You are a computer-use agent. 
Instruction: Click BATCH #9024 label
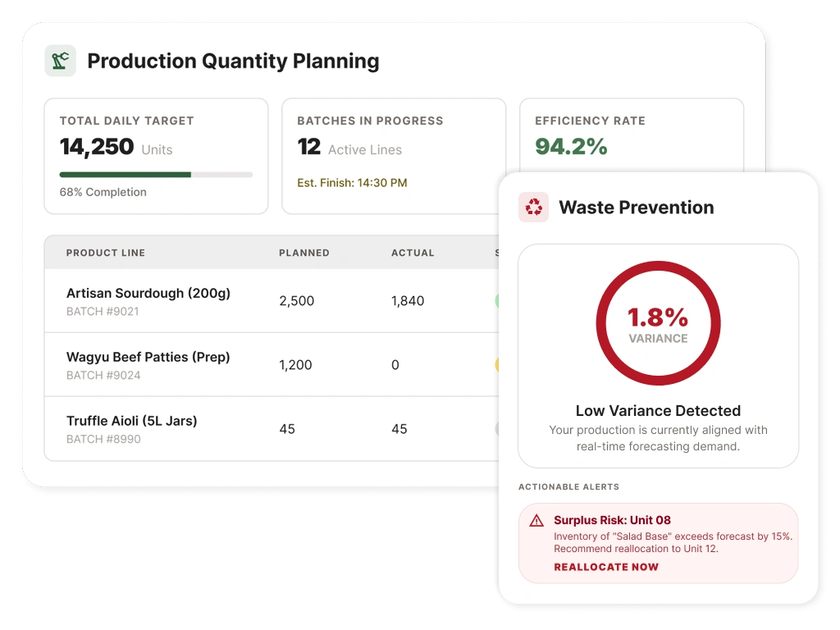tap(103, 375)
